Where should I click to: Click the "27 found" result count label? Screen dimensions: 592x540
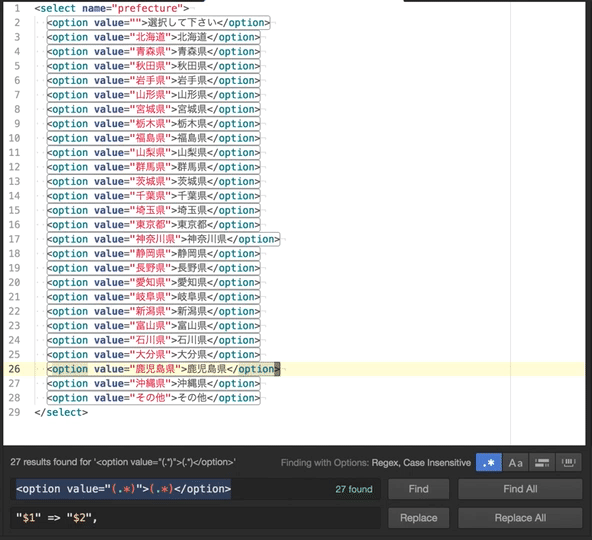354,489
